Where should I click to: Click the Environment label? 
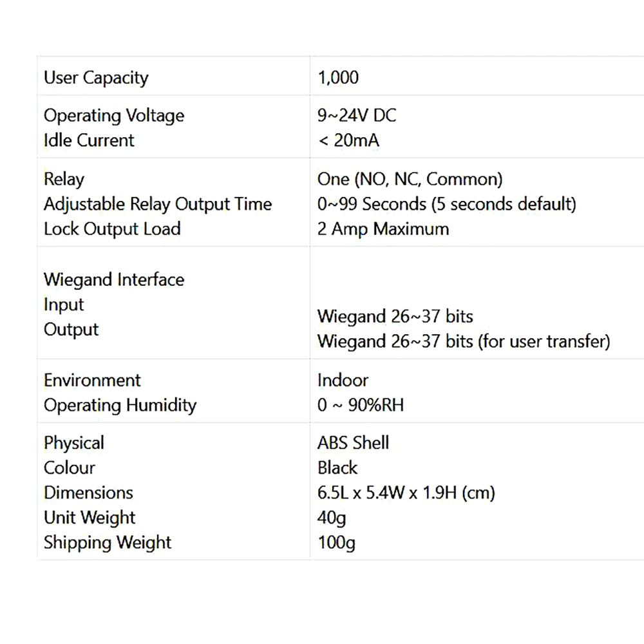[x=92, y=381]
